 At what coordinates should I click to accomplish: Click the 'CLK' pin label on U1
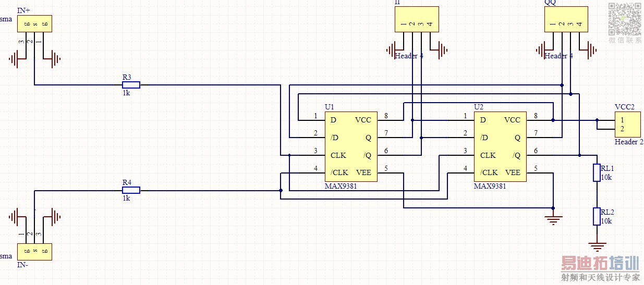click(338, 155)
